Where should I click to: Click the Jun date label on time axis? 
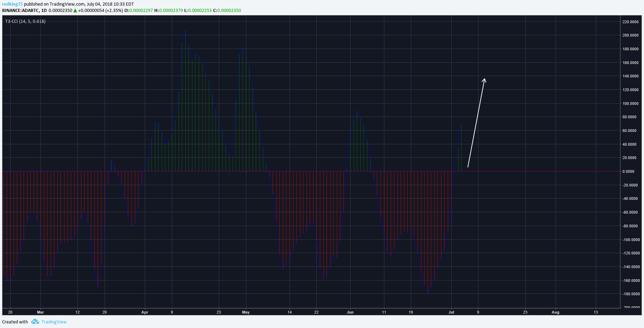click(350, 312)
